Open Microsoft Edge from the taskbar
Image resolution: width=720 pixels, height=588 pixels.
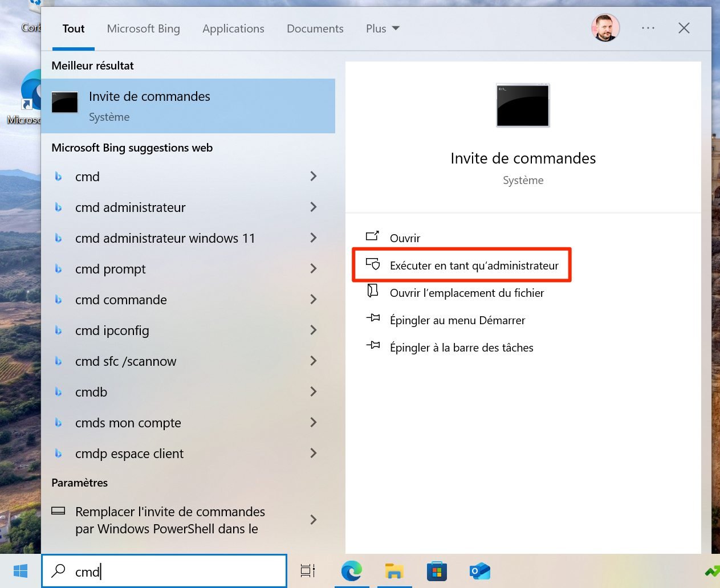(351, 571)
